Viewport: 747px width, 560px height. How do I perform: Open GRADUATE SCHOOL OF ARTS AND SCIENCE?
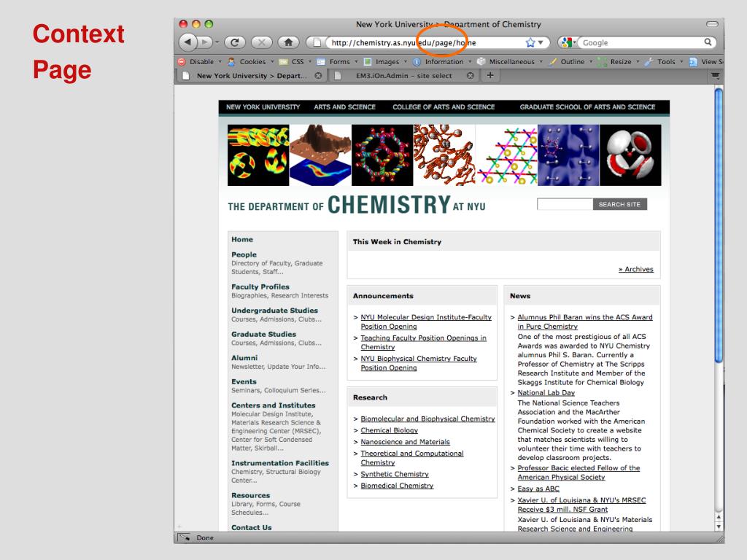click(x=587, y=107)
